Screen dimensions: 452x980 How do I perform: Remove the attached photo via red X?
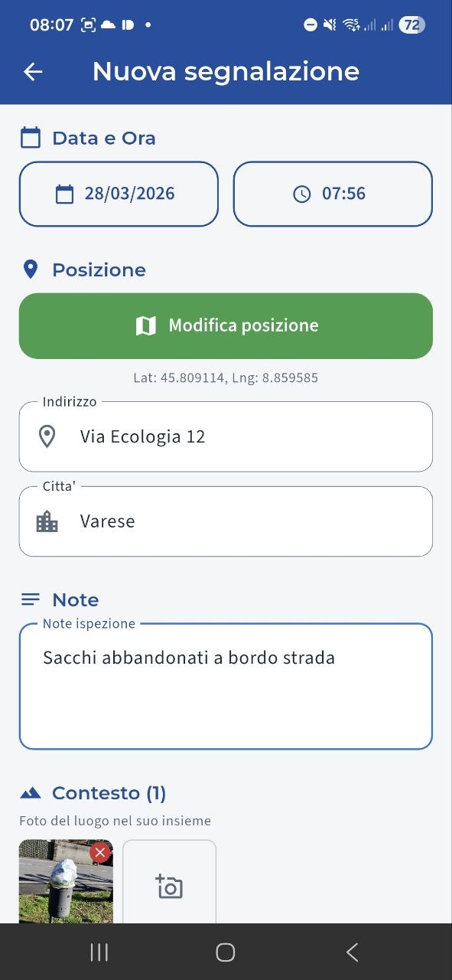tap(99, 851)
